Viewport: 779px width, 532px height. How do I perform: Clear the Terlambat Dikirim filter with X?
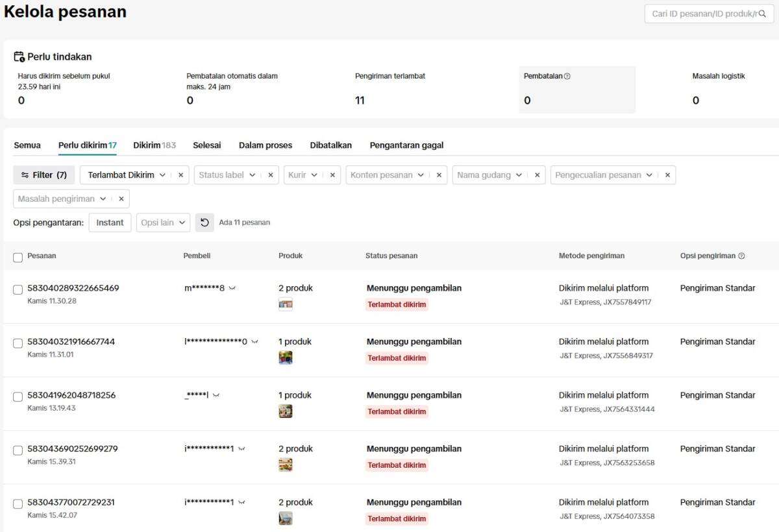point(180,175)
